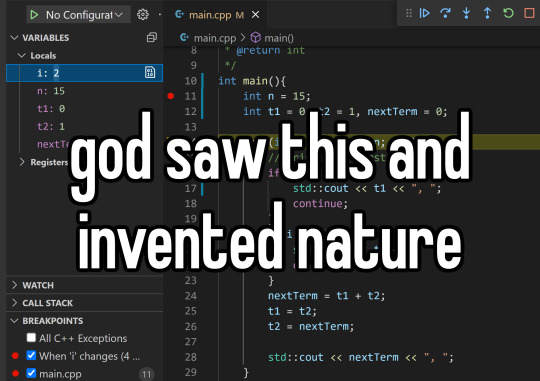The image size is (540, 381).
Task: Click the line 11 badge on main.cpp breakpoint
Action: (147, 374)
